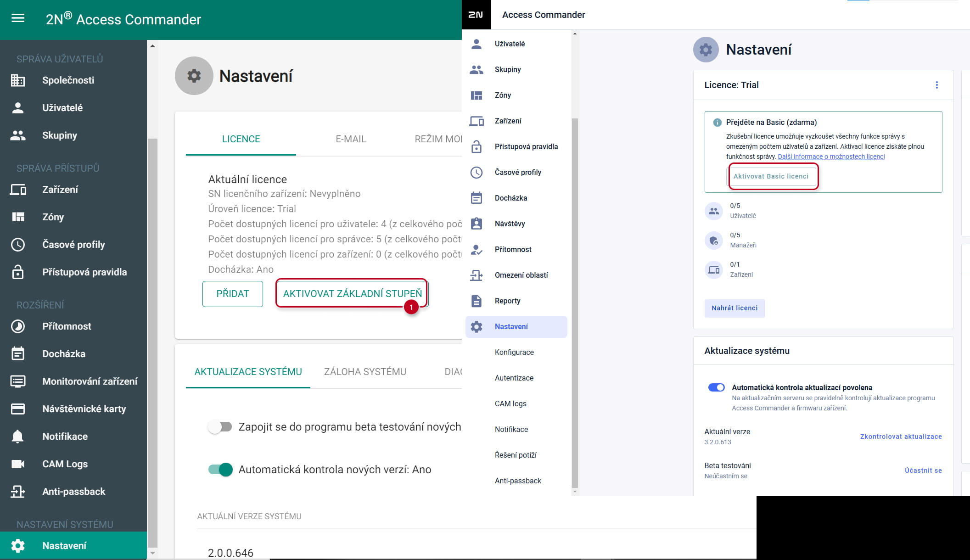Click Docházka calendar icon in dark sidebar
970x560 pixels.
point(18,353)
